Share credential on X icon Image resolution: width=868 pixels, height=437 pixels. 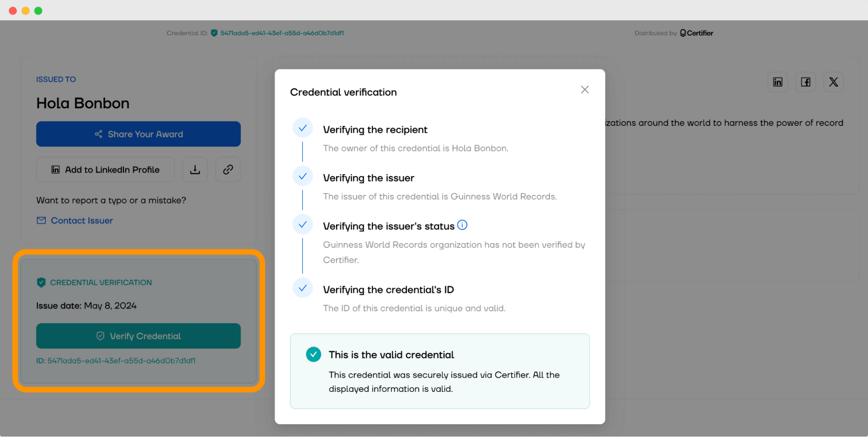pos(833,82)
